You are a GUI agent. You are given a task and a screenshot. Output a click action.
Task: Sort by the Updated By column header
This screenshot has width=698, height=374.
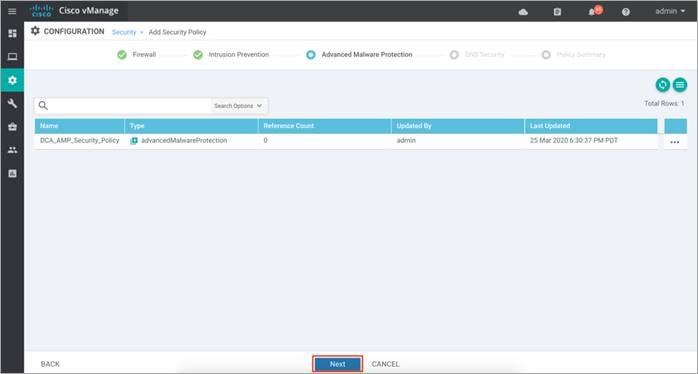[x=458, y=126]
